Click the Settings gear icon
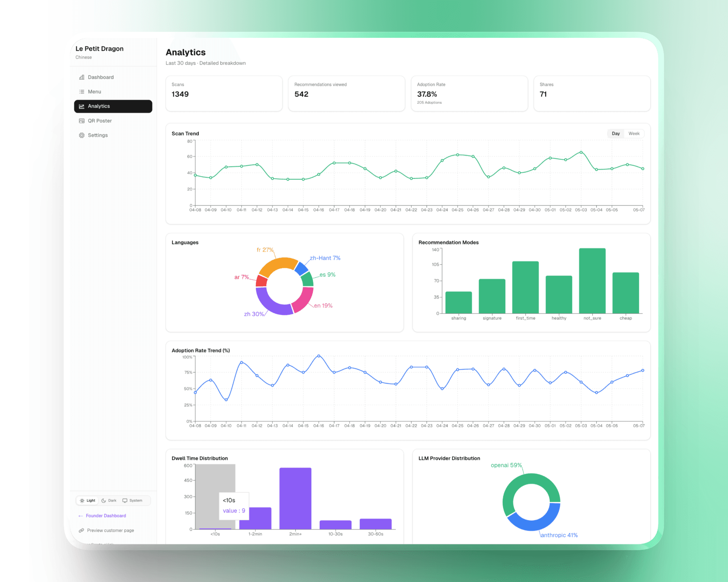This screenshot has width=728, height=582. (x=82, y=135)
